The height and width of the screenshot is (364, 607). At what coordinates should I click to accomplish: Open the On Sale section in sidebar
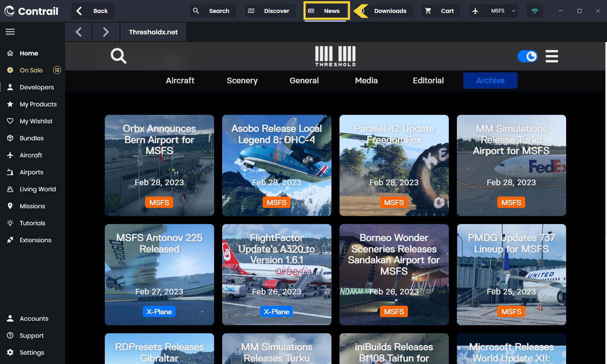pos(31,70)
